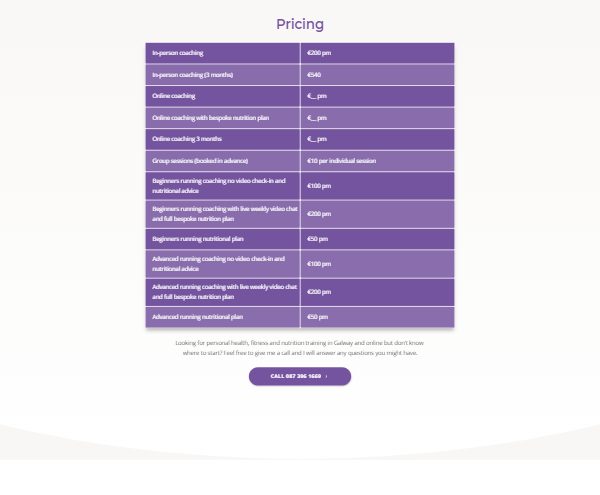The height and width of the screenshot is (495, 600).
Task: Click the €50 pm price for Advanced nutritional plan
Action: 317,317
